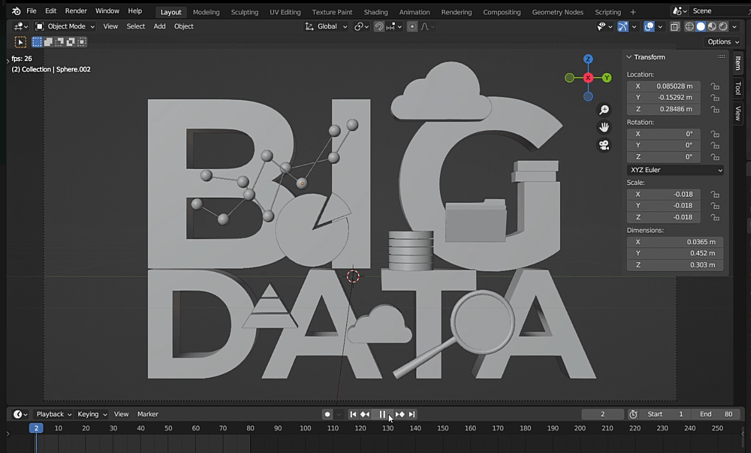Select the Tweak tool icon
751x453 pixels.
tap(21, 42)
